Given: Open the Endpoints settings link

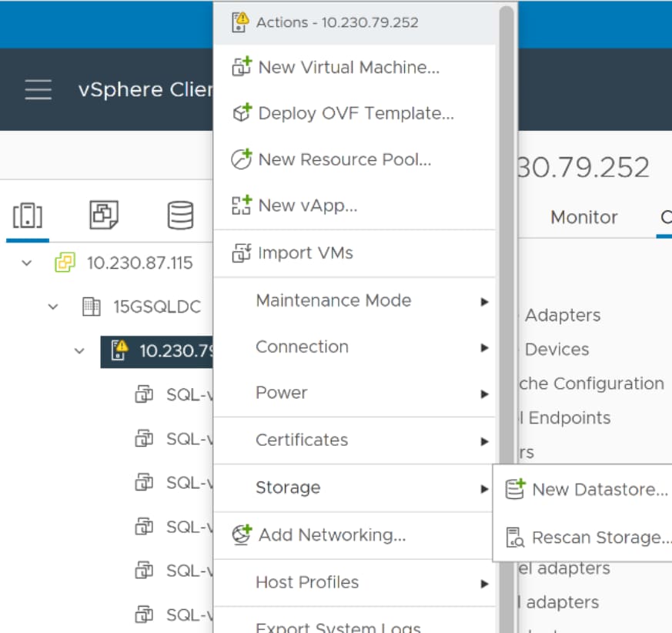Looking at the screenshot, I should point(565,417).
